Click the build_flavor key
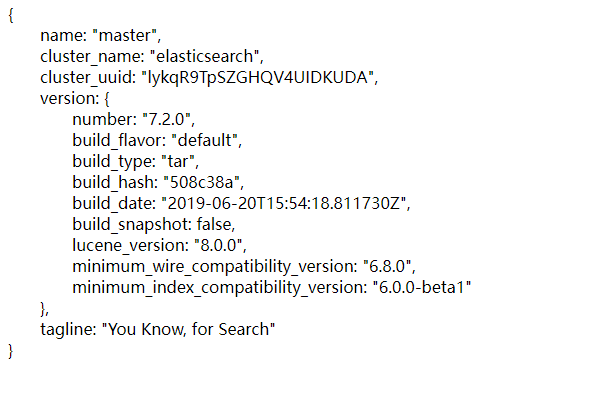 (119, 141)
